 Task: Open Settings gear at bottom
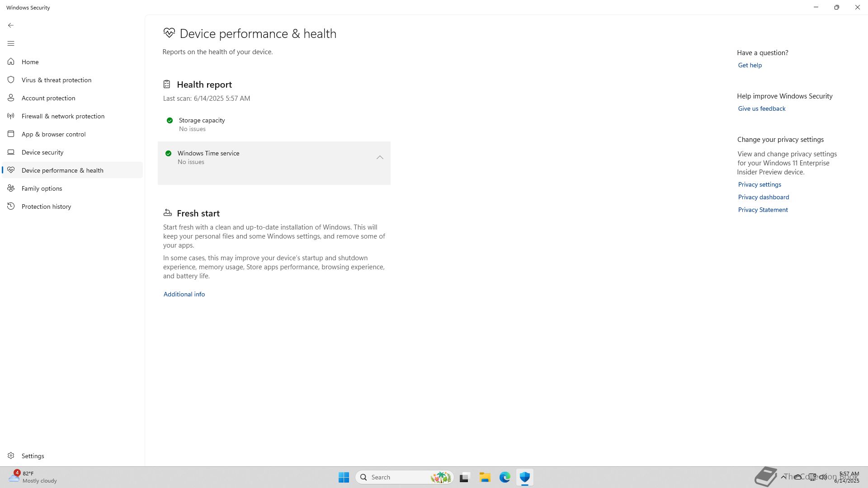11,456
